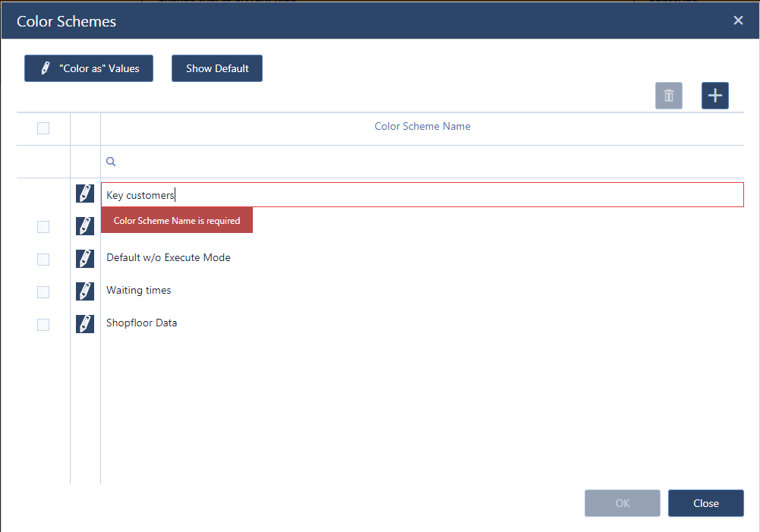Viewport: 760px width, 532px height.
Task: Click the edit pencil icon beside Key customers
Action: (x=85, y=194)
